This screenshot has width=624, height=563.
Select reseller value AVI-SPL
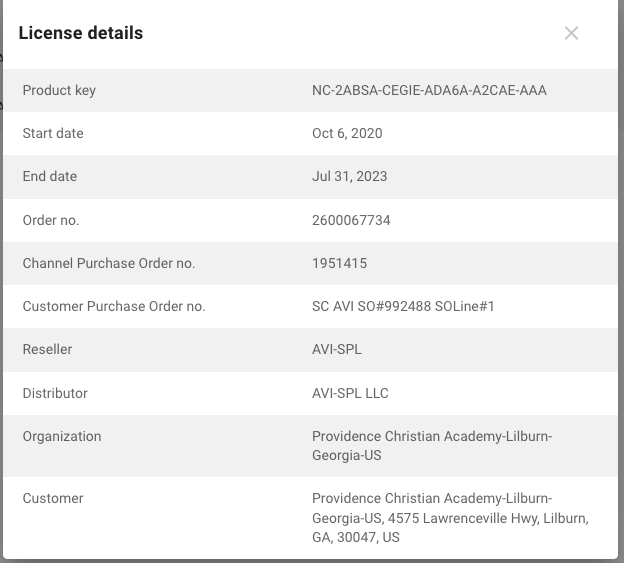point(337,349)
